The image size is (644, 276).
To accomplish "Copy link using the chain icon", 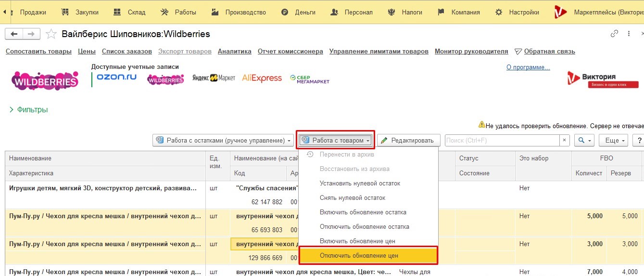I will tap(614, 34).
